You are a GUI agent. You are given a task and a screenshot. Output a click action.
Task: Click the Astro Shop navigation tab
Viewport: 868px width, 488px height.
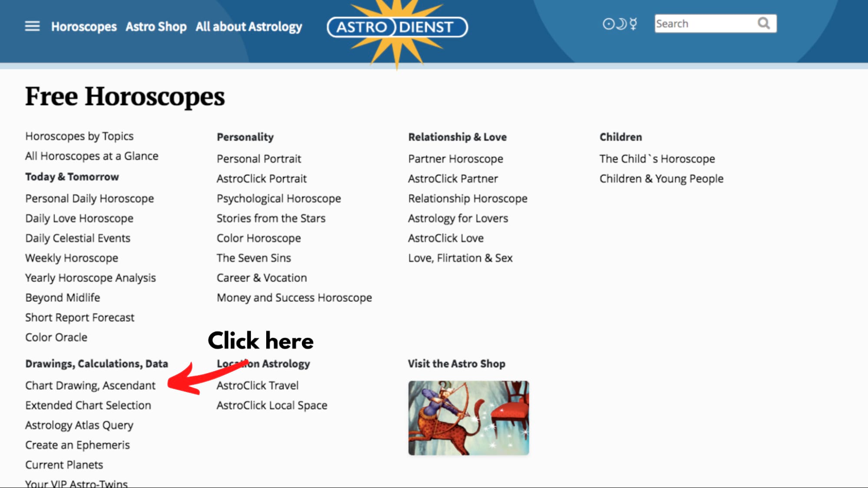click(156, 26)
